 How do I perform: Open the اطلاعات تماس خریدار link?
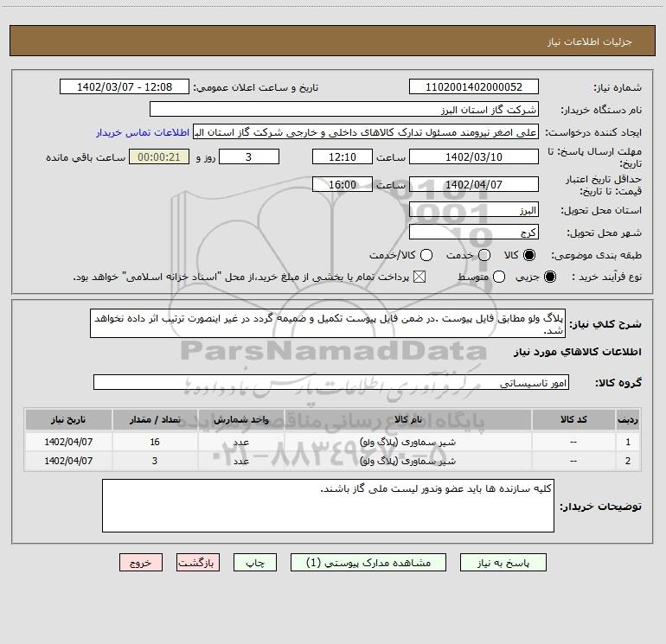[143, 132]
